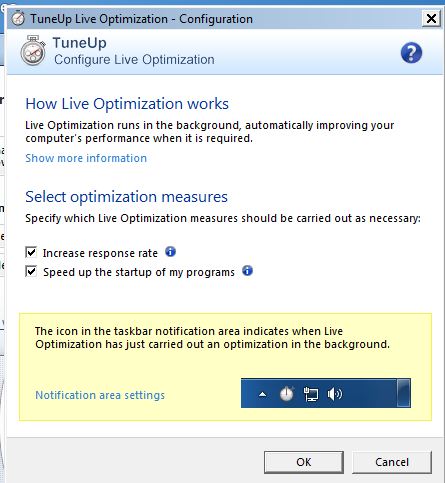Close the Configuration dialog with X
This screenshot has width=445, height=483.
click(431, 18)
